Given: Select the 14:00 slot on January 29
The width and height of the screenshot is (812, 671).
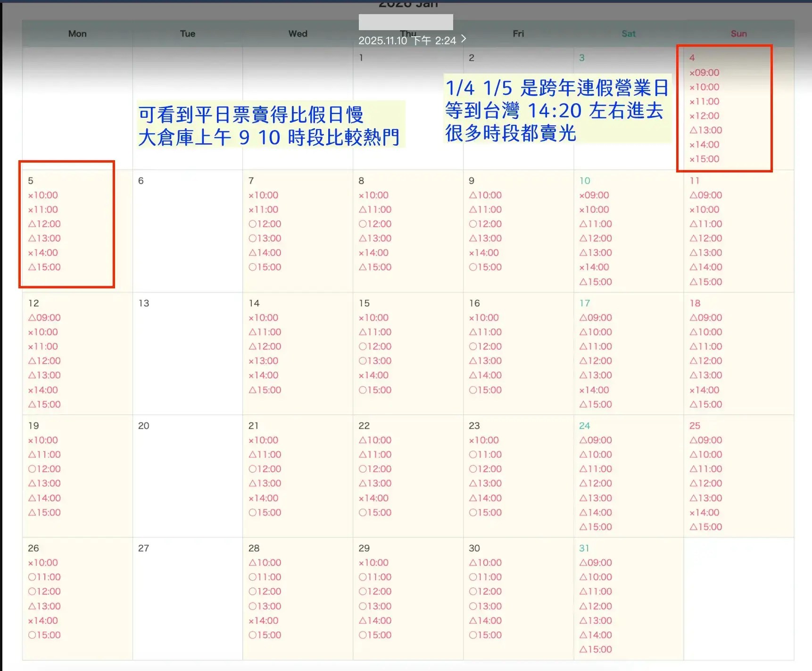Looking at the screenshot, I should coord(375,621).
